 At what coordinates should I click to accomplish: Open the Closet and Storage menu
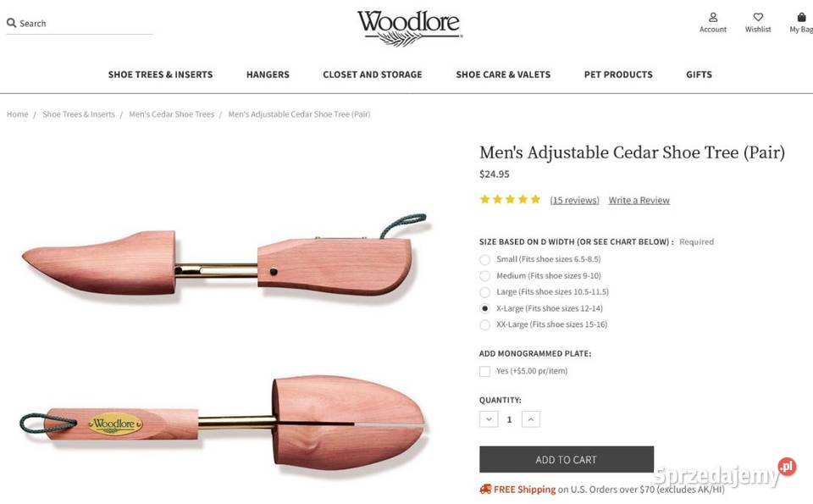tap(373, 75)
